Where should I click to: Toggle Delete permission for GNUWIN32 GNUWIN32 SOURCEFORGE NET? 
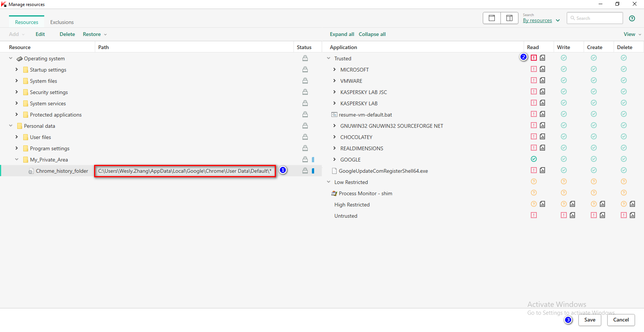[624, 125]
